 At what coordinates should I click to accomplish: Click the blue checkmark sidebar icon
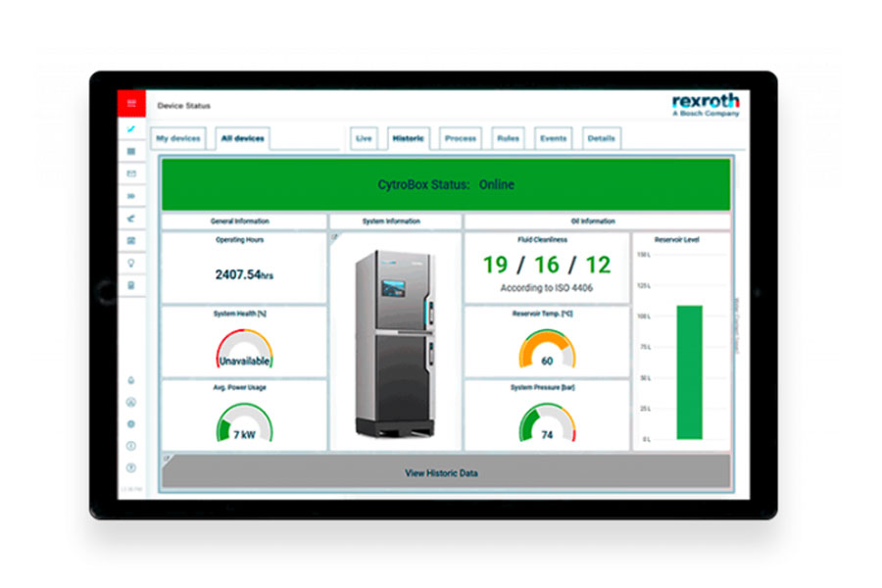(131, 128)
